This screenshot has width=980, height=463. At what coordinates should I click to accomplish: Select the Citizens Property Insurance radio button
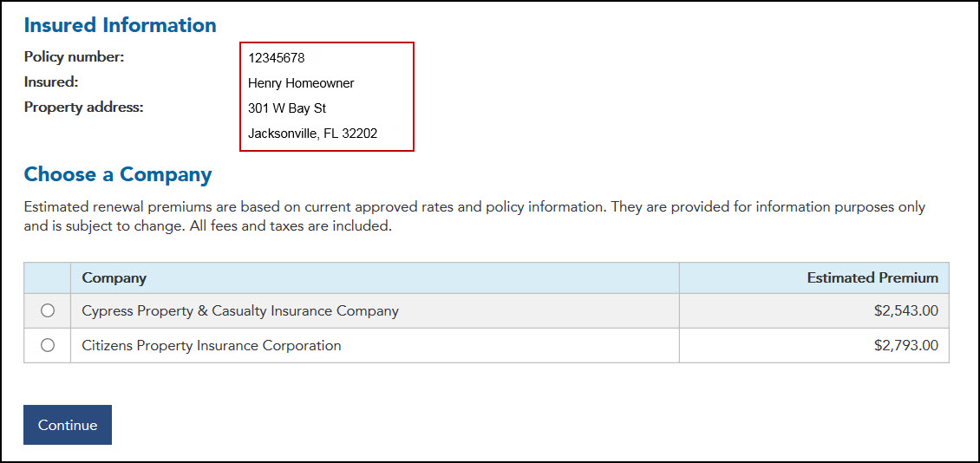click(48, 345)
